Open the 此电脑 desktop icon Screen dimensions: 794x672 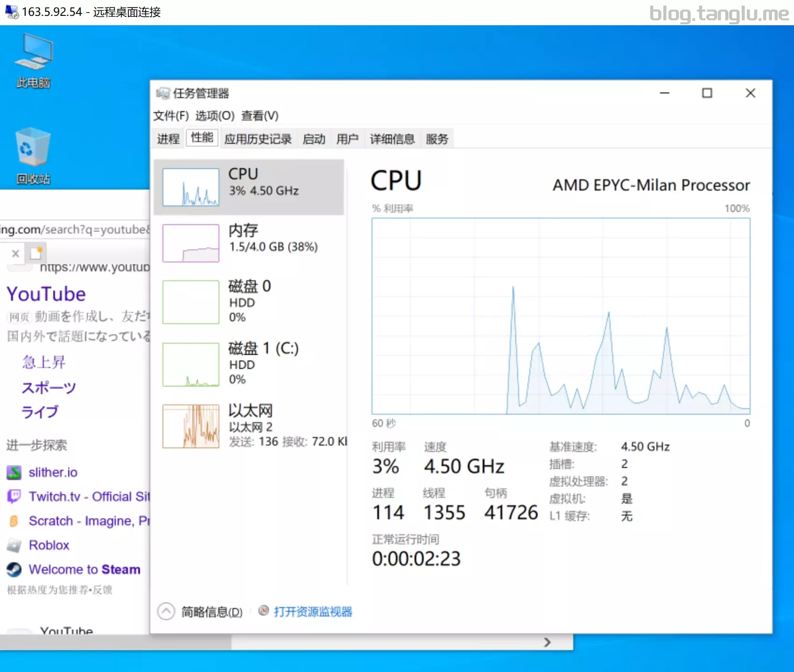coord(34,61)
